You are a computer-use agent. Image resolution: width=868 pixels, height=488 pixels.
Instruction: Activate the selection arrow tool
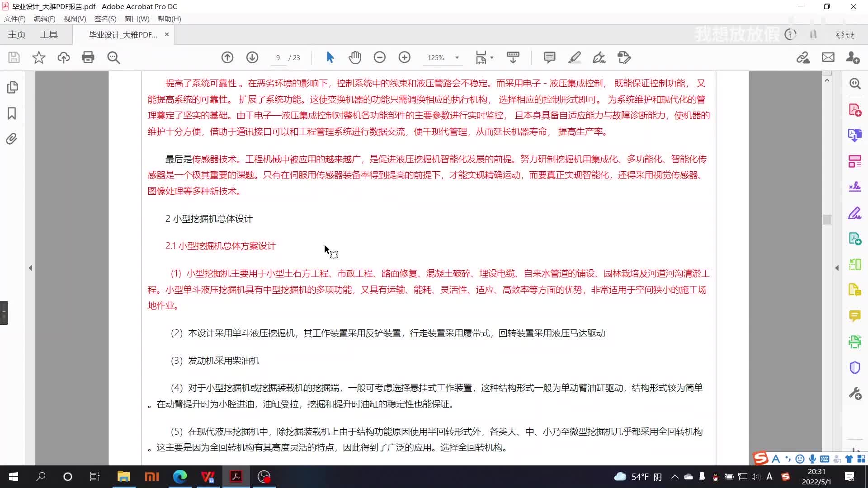330,57
